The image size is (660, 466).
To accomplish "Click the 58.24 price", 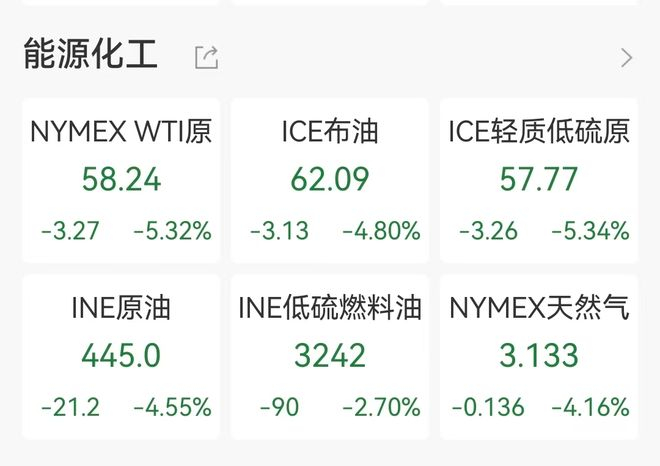I will click(x=121, y=179).
